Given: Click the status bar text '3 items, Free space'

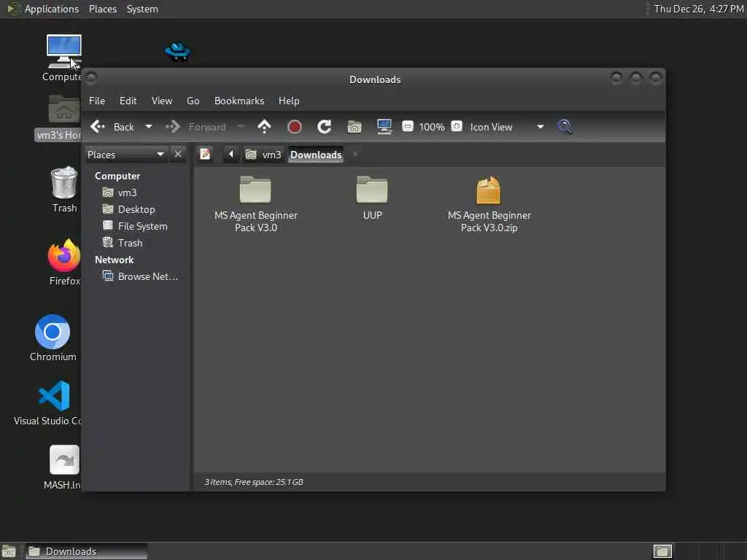Looking at the screenshot, I should tap(254, 482).
